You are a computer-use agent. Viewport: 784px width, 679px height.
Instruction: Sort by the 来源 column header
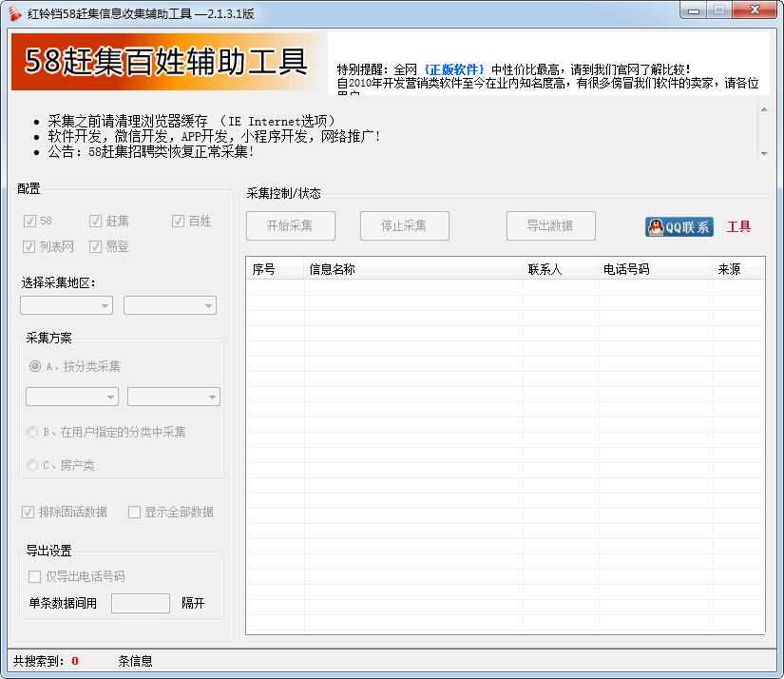pos(738,269)
